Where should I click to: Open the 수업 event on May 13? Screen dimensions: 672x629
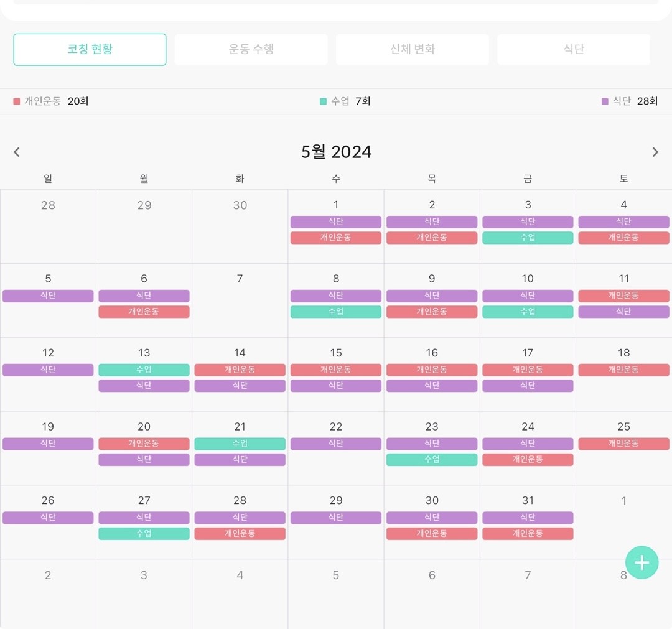[144, 370]
